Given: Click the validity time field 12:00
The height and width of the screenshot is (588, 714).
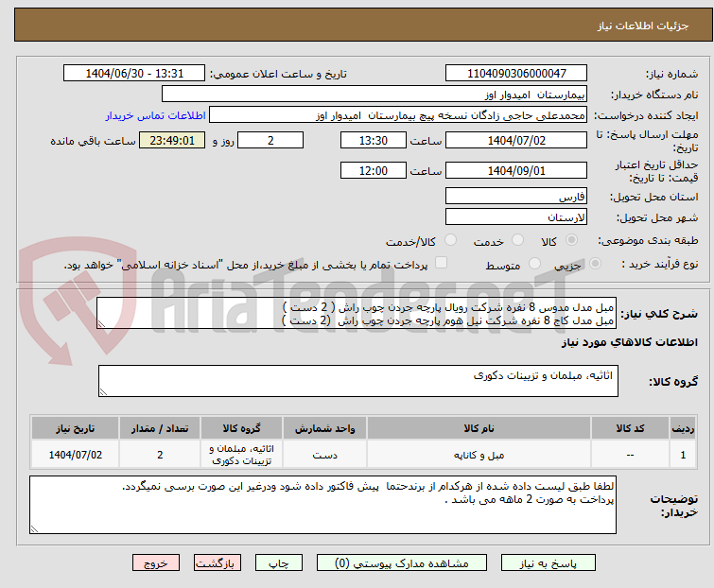Looking at the screenshot, I should pyautogui.click(x=373, y=170).
